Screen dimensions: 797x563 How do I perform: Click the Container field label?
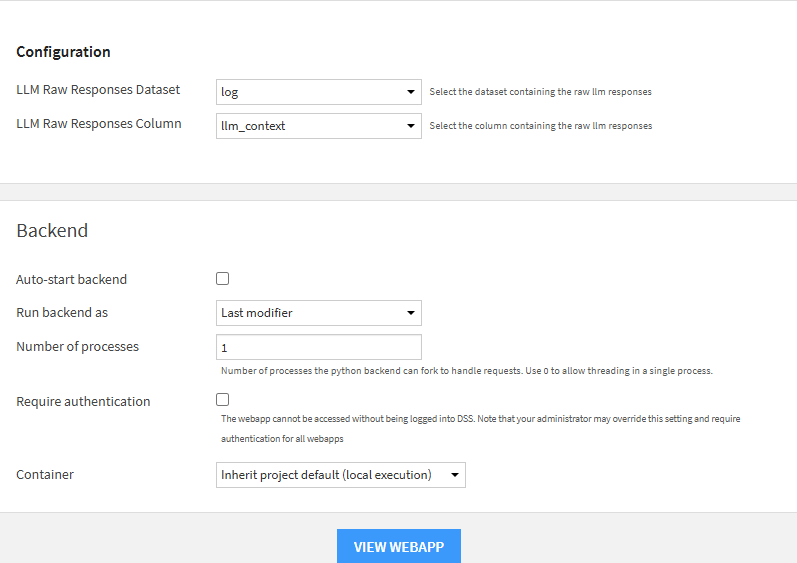45,475
